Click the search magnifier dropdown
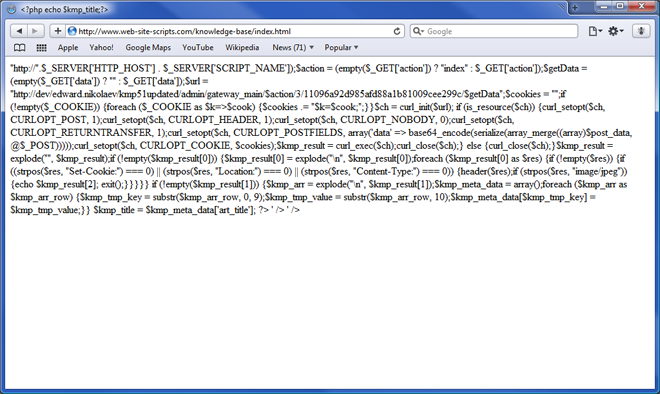This screenshot has height=394, width=660. point(418,31)
